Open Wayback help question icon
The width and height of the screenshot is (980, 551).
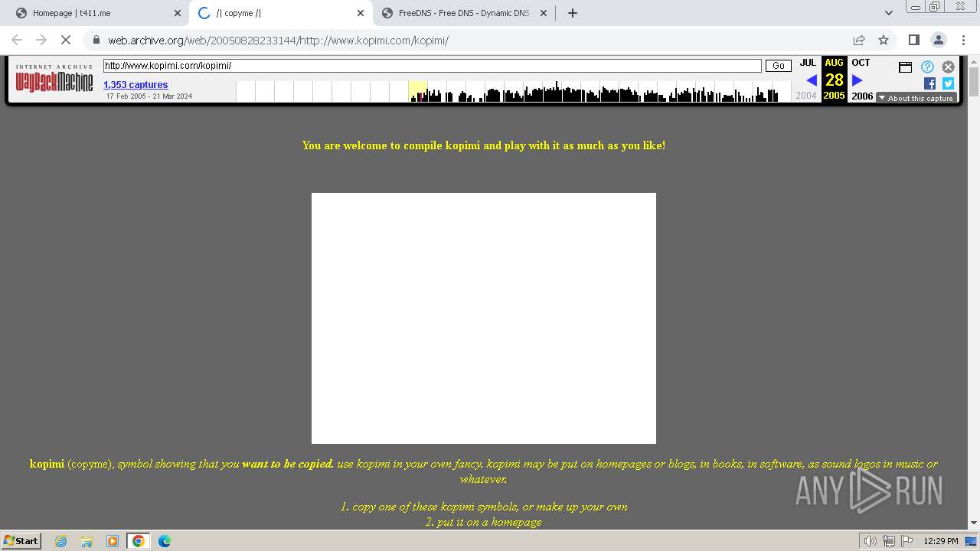click(x=927, y=67)
